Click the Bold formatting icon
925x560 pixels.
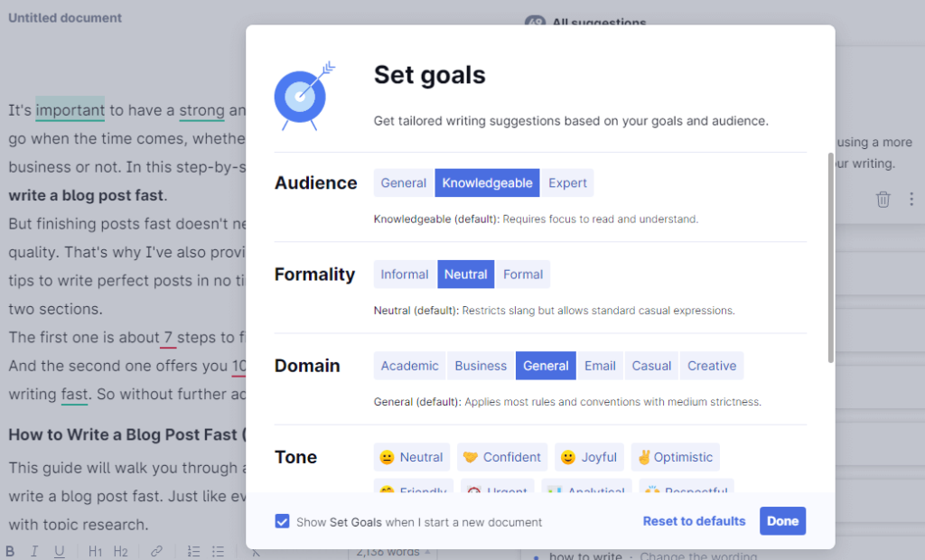click(x=9, y=552)
